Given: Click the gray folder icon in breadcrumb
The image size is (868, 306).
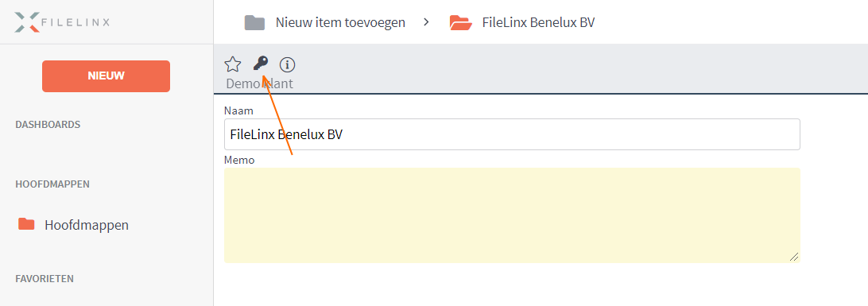Looking at the screenshot, I should [x=254, y=23].
